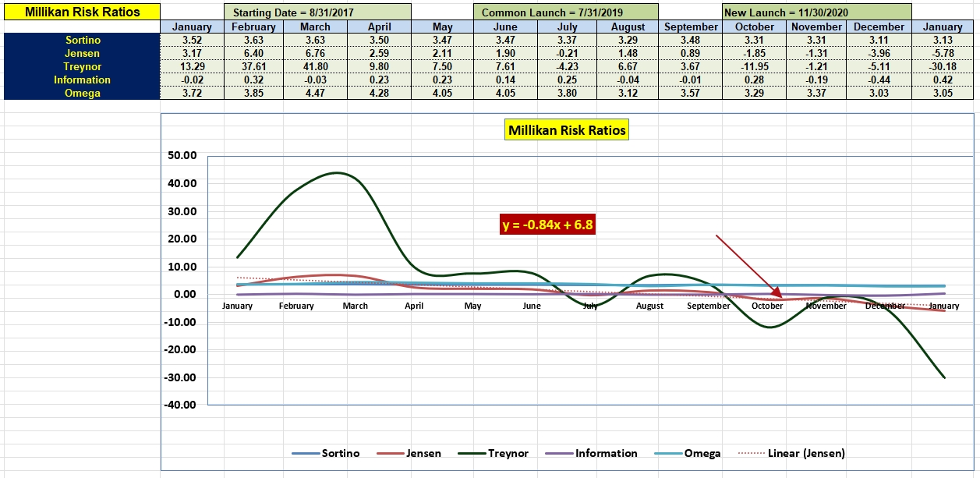This screenshot has height=478, width=980.
Task: Select the Jensen legend entry
Action: tap(409, 453)
